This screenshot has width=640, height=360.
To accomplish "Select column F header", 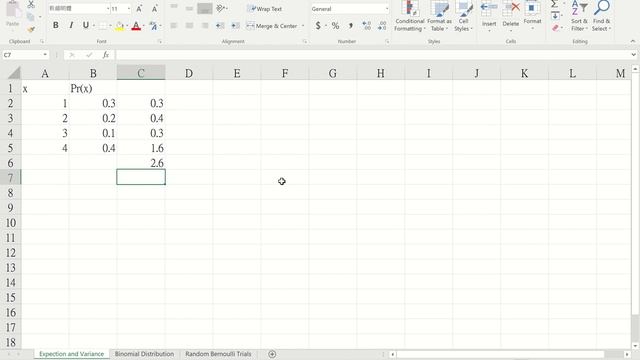I will [x=284, y=73].
